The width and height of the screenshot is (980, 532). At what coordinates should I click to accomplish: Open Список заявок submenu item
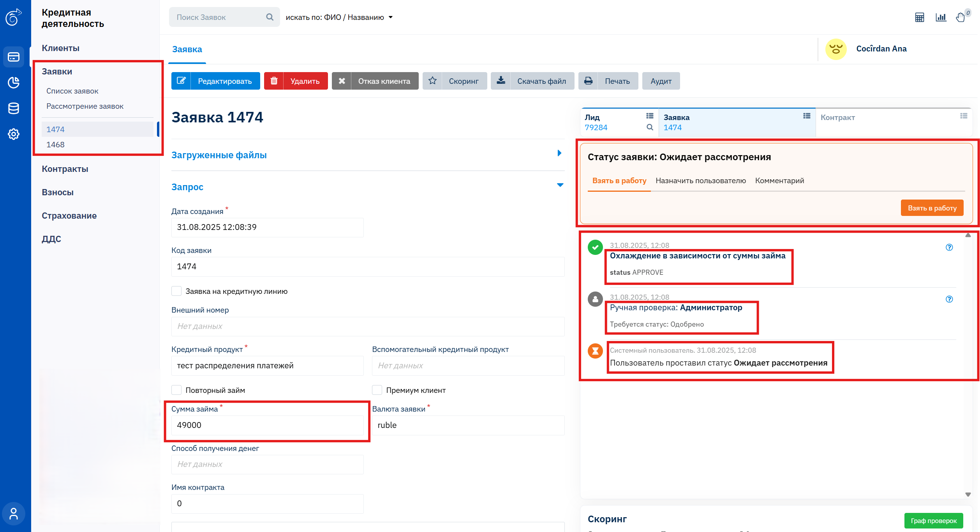[x=72, y=91]
